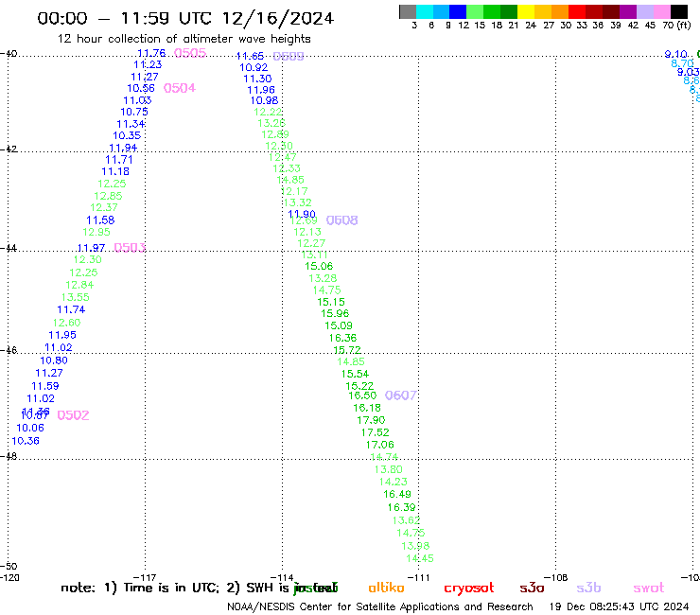The image size is (700, 615).
Task: Click the wave height value 10.56
Action: [141, 88]
